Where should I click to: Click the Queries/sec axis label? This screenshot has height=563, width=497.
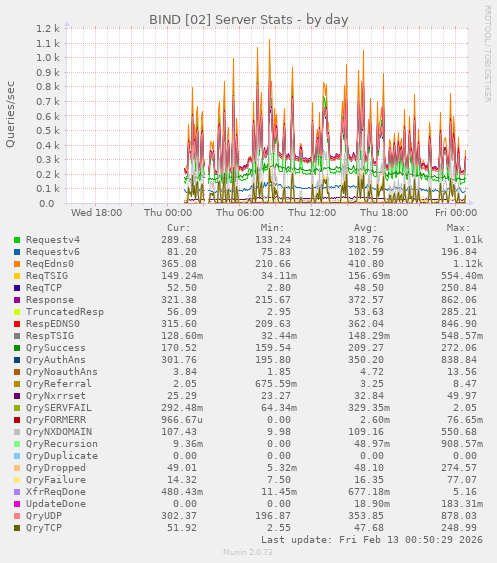click(x=10, y=114)
